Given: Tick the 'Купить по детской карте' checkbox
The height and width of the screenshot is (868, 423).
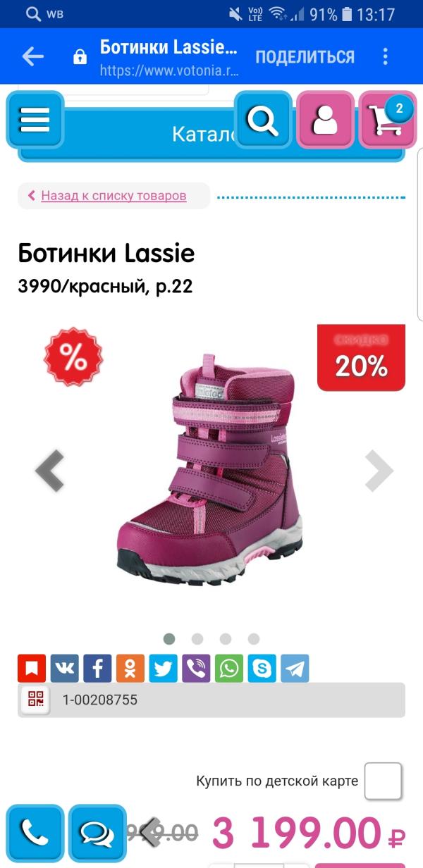Looking at the screenshot, I should tap(383, 781).
